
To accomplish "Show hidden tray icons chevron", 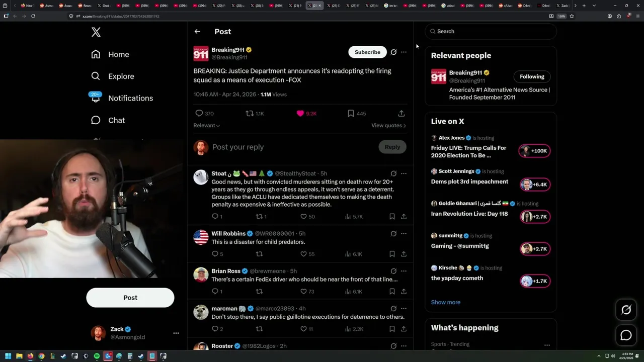I will coord(599,356).
